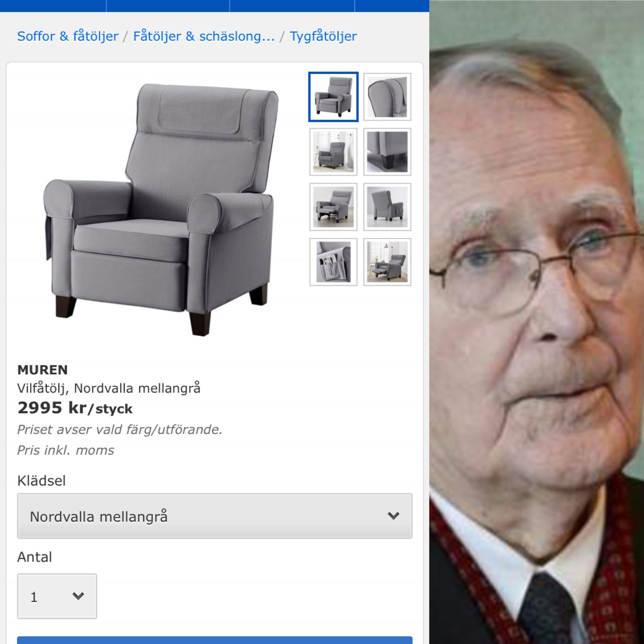Click the chevron on the Klädsel selector
The width and height of the screenshot is (644, 644).
394,516
